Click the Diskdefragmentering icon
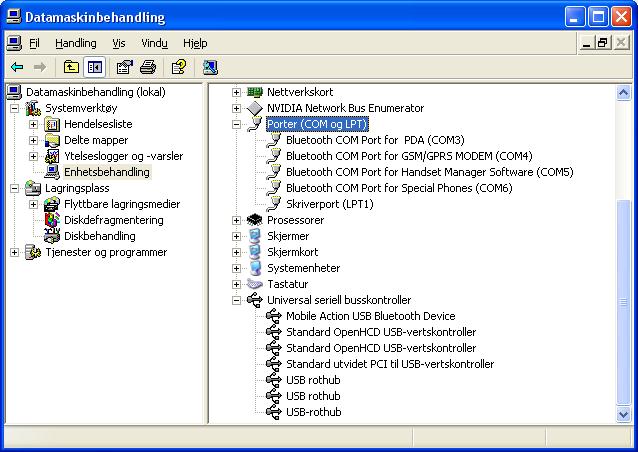The width and height of the screenshot is (638, 452). [x=52, y=220]
